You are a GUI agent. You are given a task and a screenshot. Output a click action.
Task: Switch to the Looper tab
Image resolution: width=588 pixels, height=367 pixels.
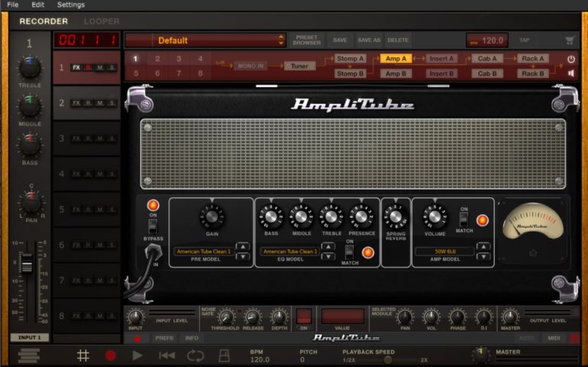(x=102, y=21)
